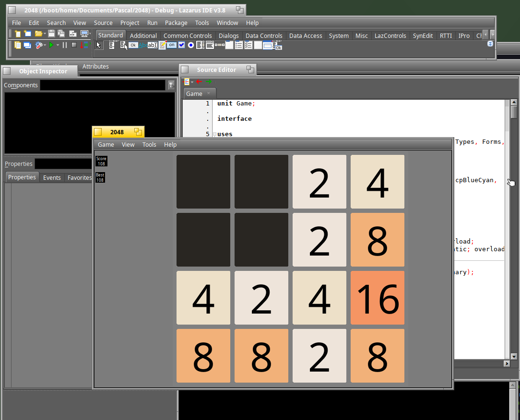The image size is (520, 420).
Task: Stop the debug session
Action: (x=74, y=45)
